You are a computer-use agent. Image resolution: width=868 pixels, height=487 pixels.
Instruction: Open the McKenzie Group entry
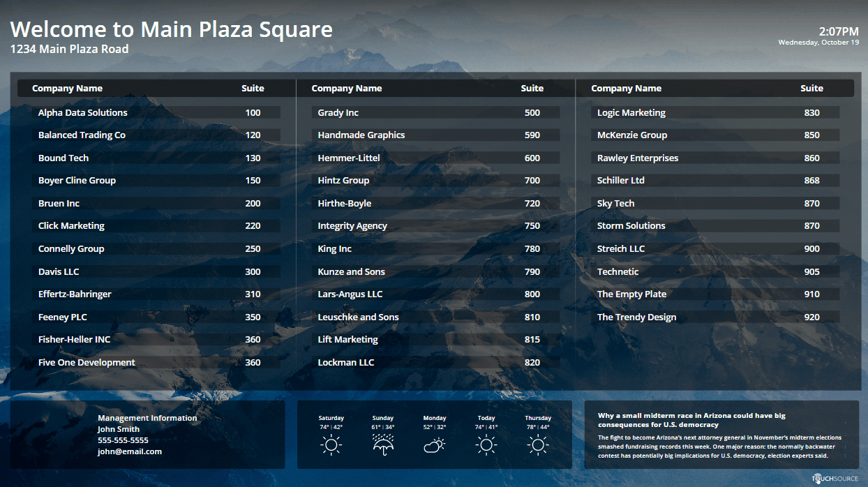[x=714, y=135]
